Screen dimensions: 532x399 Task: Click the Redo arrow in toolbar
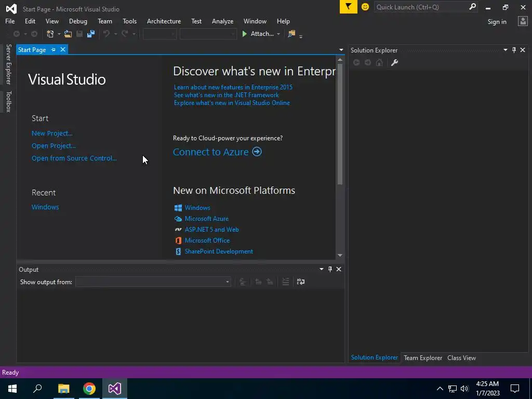point(125,34)
